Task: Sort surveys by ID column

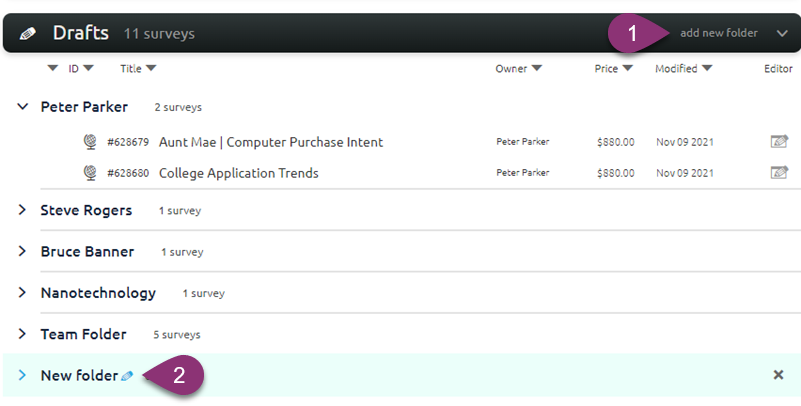Action: 80,69
